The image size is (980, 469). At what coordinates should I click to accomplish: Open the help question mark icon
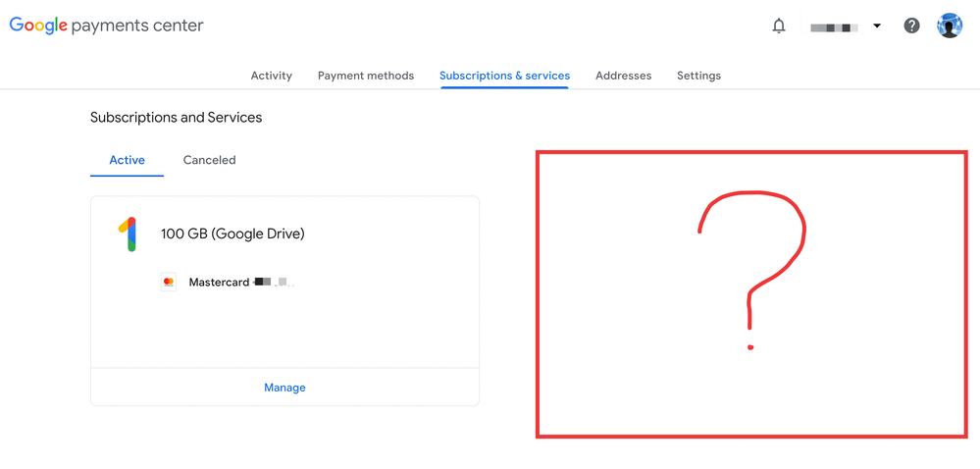click(x=912, y=26)
